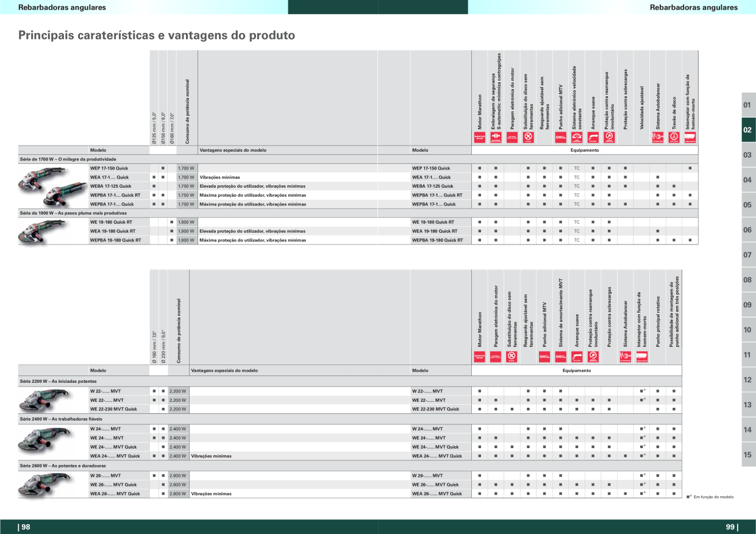Click the dead-man switch icon in the 2200 W table header
Viewport: 756px width, 534px height.
(641, 357)
